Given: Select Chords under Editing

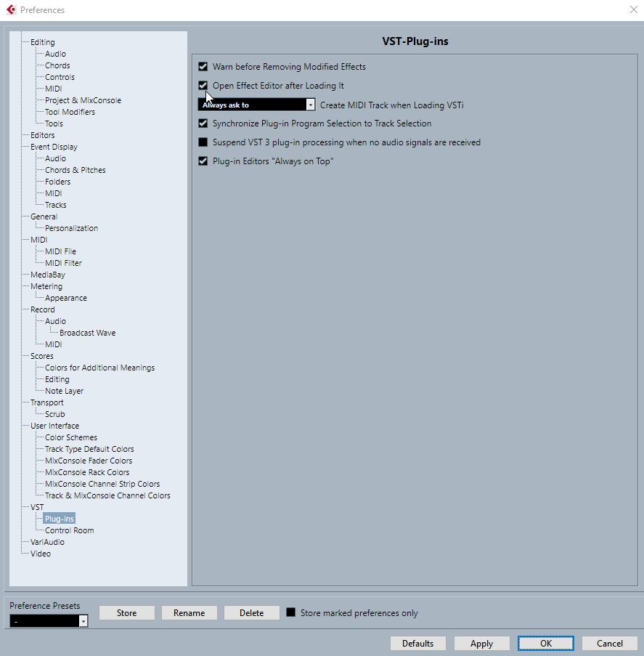Looking at the screenshot, I should coord(57,65).
